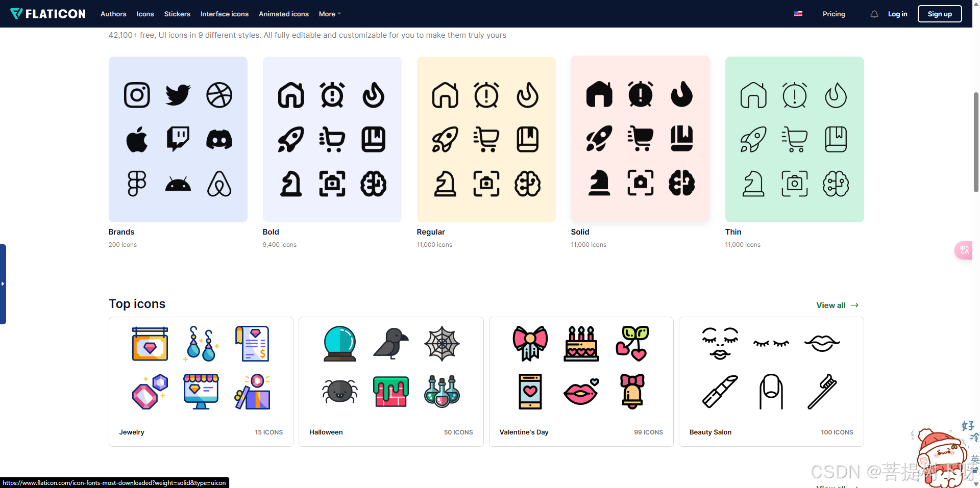Viewport: 980px width, 488px height.
Task: Select the crow Halloween icon
Action: click(x=391, y=344)
